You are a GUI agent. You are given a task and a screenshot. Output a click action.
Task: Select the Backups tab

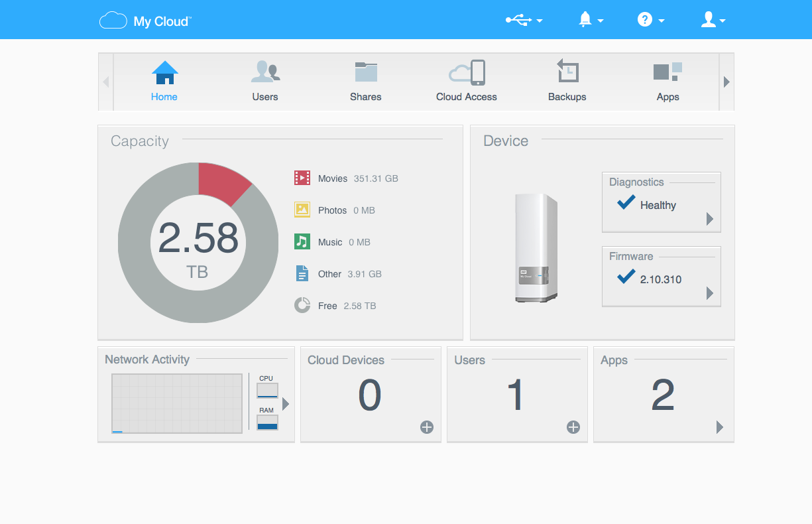click(x=567, y=82)
